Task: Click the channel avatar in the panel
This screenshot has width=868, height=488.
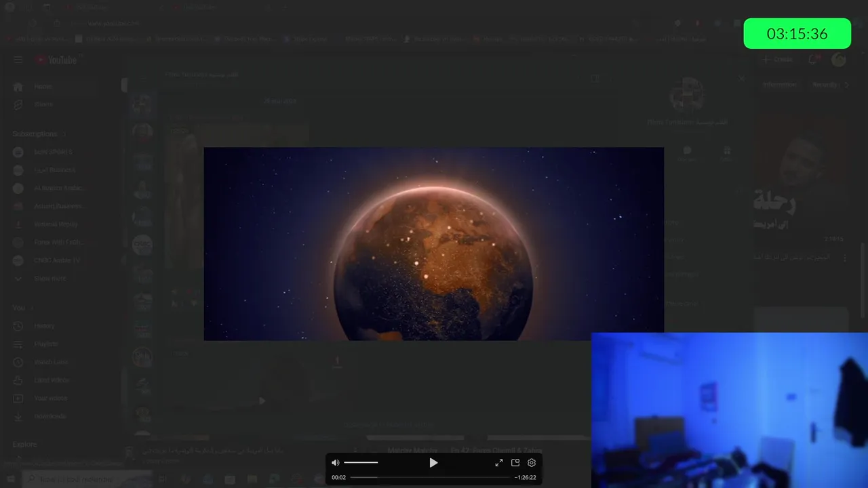Action: point(687,94)
